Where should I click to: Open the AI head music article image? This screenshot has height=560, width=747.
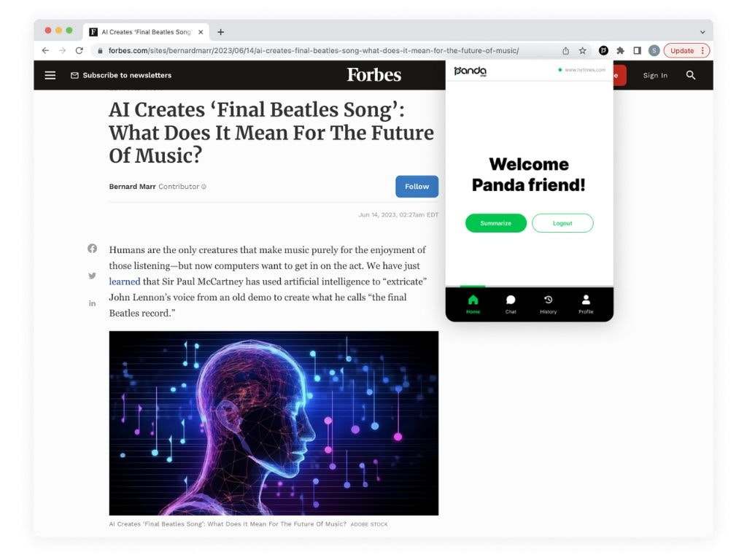pyautogui.click(x=274, y=424)
